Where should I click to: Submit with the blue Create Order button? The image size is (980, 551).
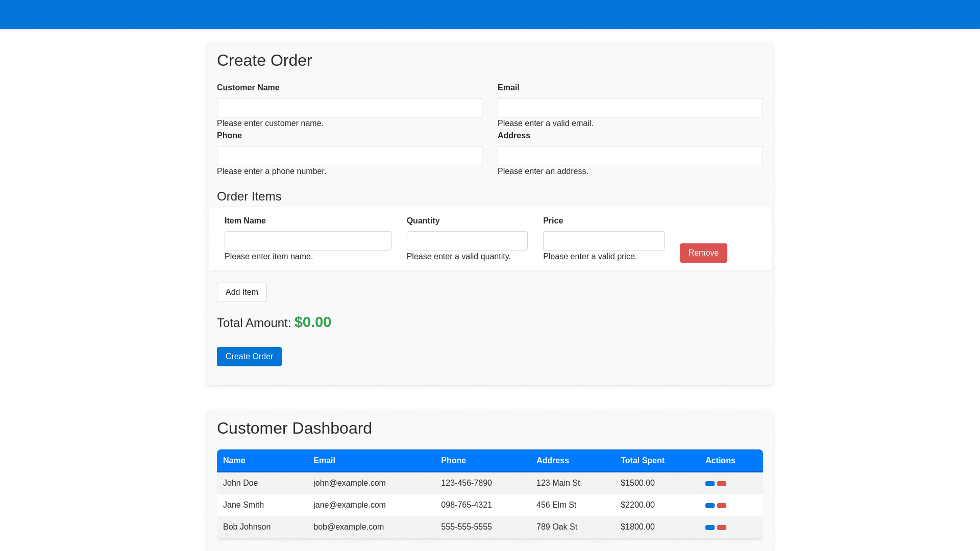point(249,357)
